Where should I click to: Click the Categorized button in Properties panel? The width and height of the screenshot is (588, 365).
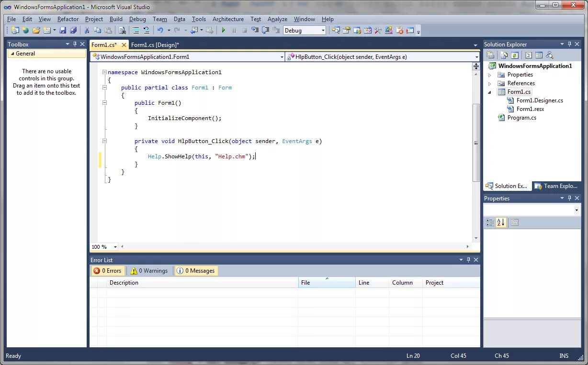490,222
